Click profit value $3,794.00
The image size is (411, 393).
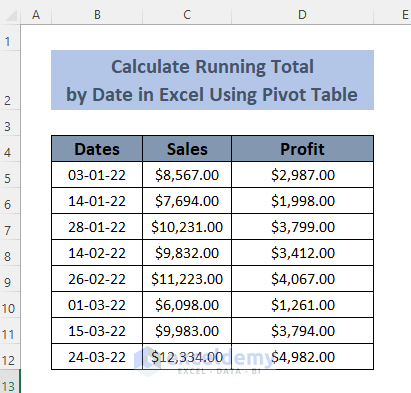(302, 331)
